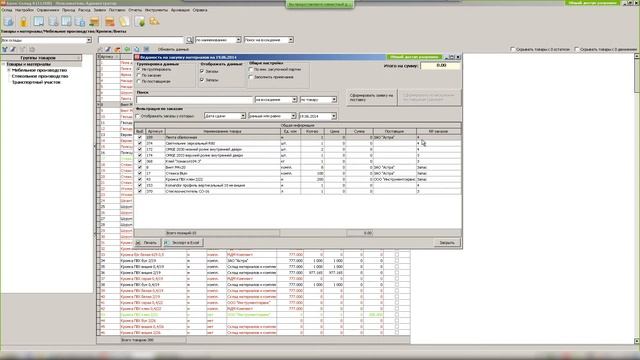Open the Инструменты menu
The height and width of the screenshot is (360, 640).
click(x=156, y=10)
